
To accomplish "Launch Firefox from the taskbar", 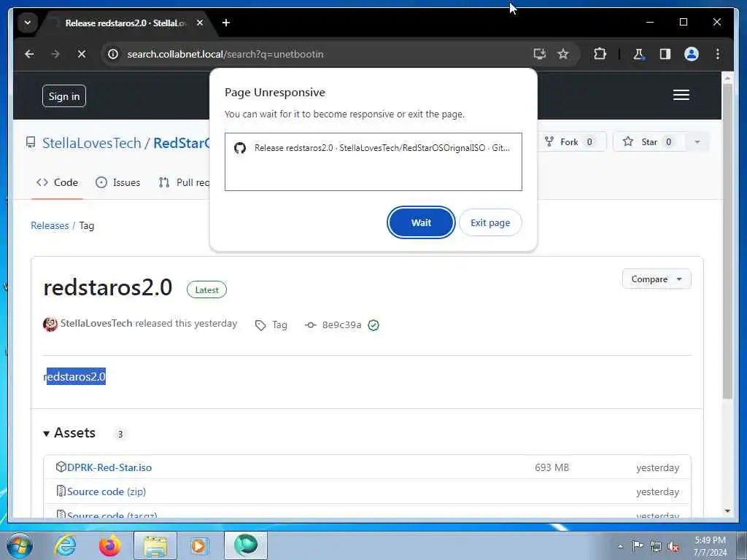I will [110, 545].
